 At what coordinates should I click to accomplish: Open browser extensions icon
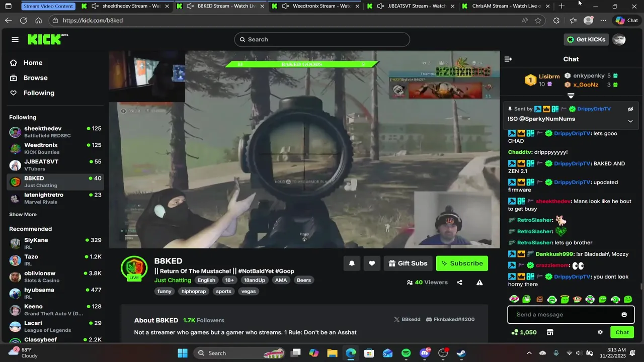(556, 21)
